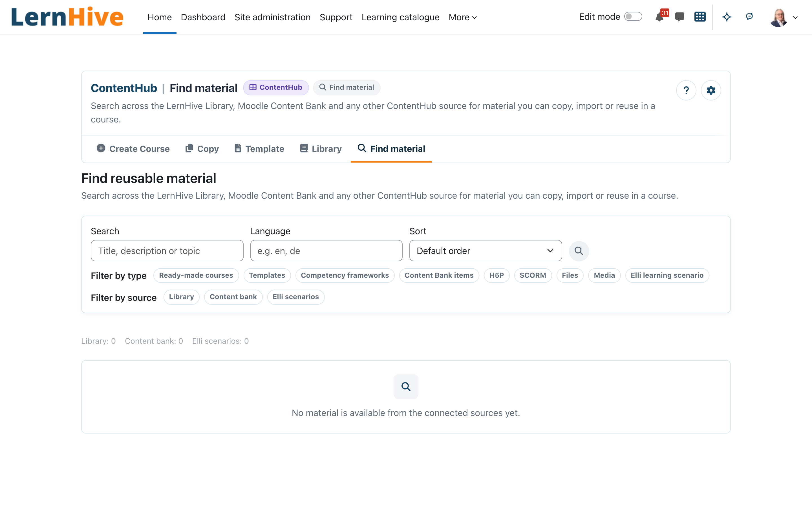Click the Library: 0 count text
This screenshot has width=812, height=508.
pyautogui.click(x=98, y=341)
